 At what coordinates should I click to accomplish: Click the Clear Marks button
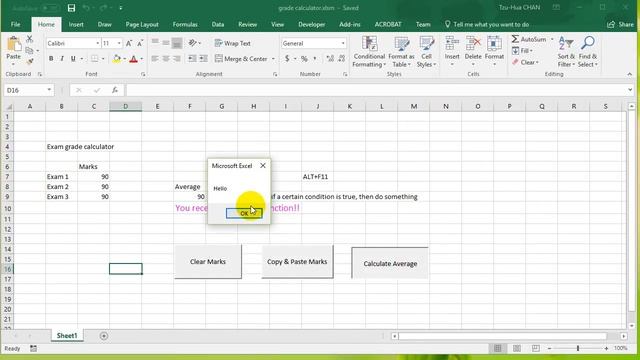pos(208,262)
